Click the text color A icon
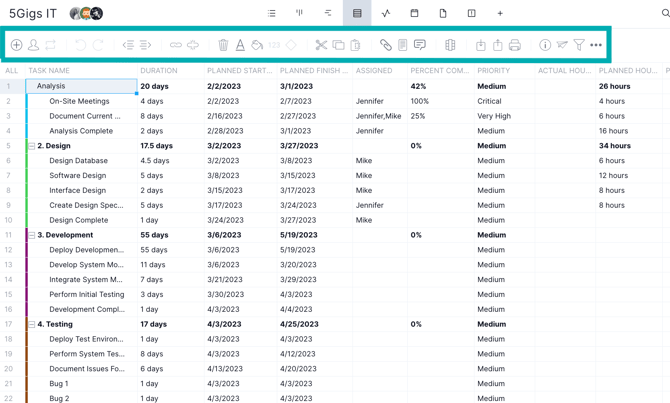The height and width of the screenshot is (403, 670). coord(240,45)
